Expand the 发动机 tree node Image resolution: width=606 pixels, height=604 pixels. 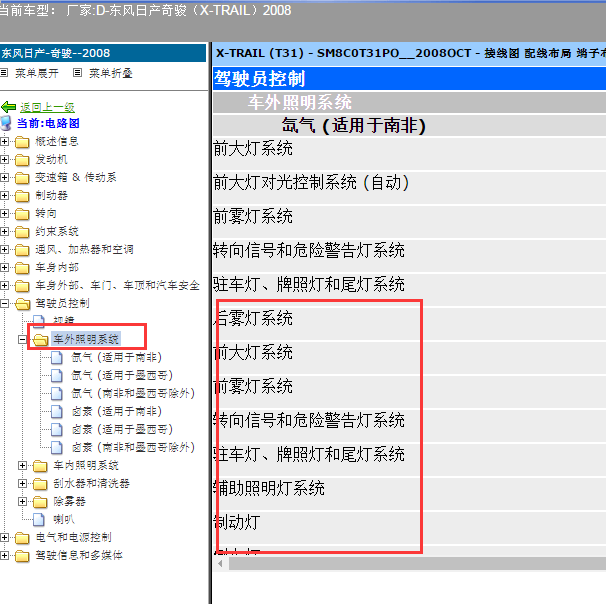click(x=4, y=159)
